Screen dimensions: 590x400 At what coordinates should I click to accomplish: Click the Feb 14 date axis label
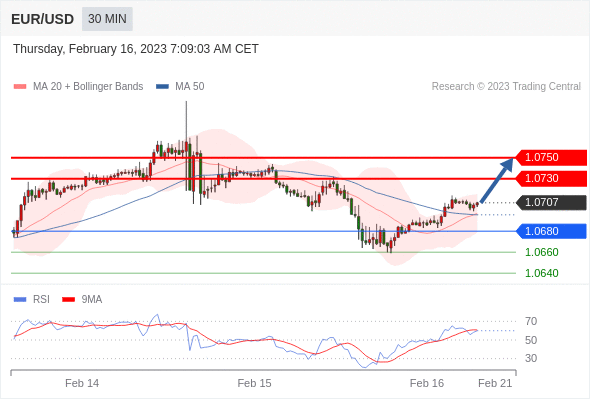(82, 383)
